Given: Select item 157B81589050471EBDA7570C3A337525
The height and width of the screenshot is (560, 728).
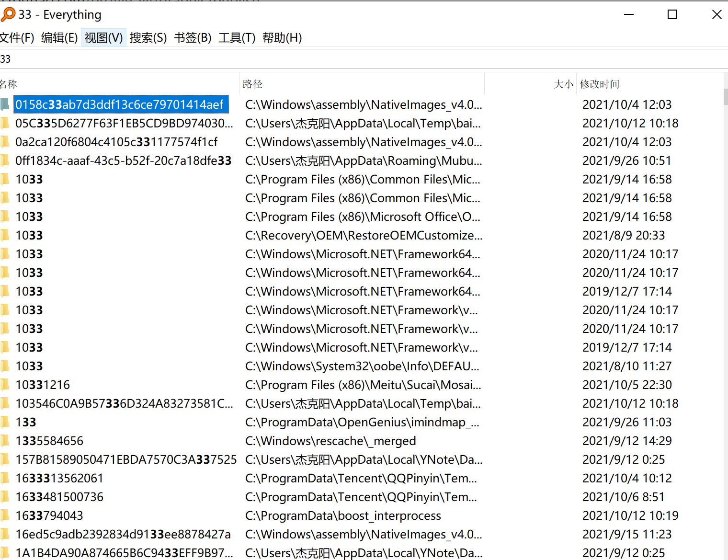Looking at the screenshot, I should pos(126,459).
